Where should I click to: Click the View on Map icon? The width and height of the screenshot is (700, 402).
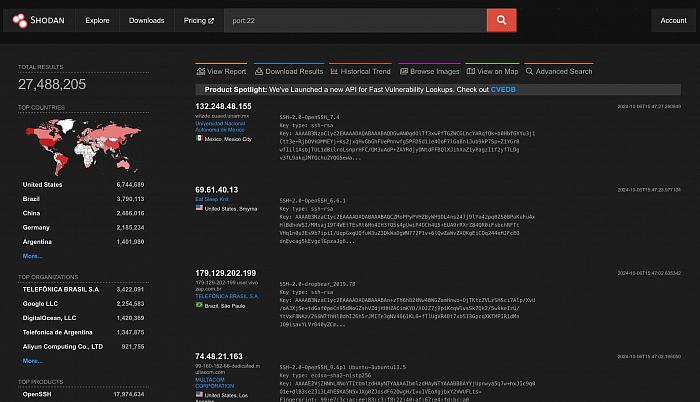tap(471, 71)
